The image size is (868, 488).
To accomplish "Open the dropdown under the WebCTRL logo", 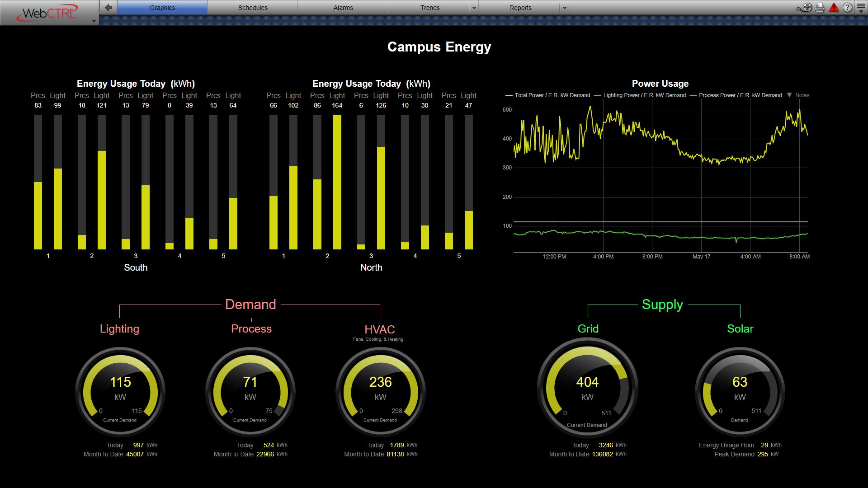I will coord(94,20).
